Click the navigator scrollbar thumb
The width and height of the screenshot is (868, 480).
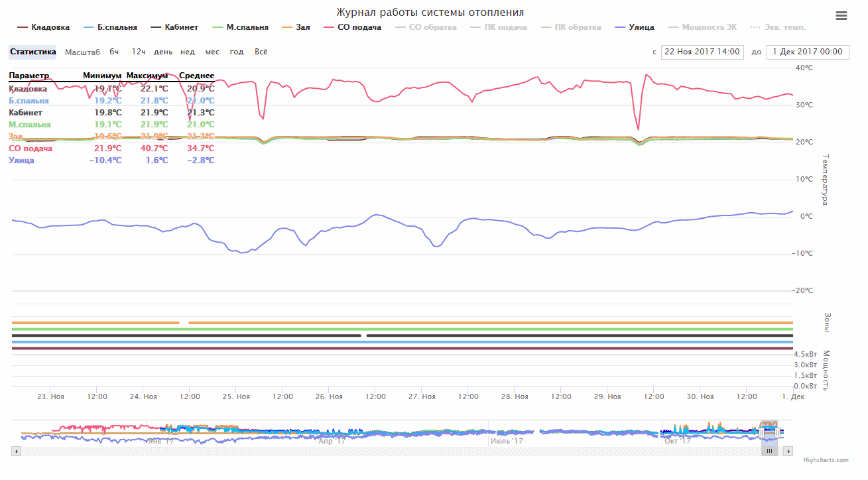click(x=769, y=451)
